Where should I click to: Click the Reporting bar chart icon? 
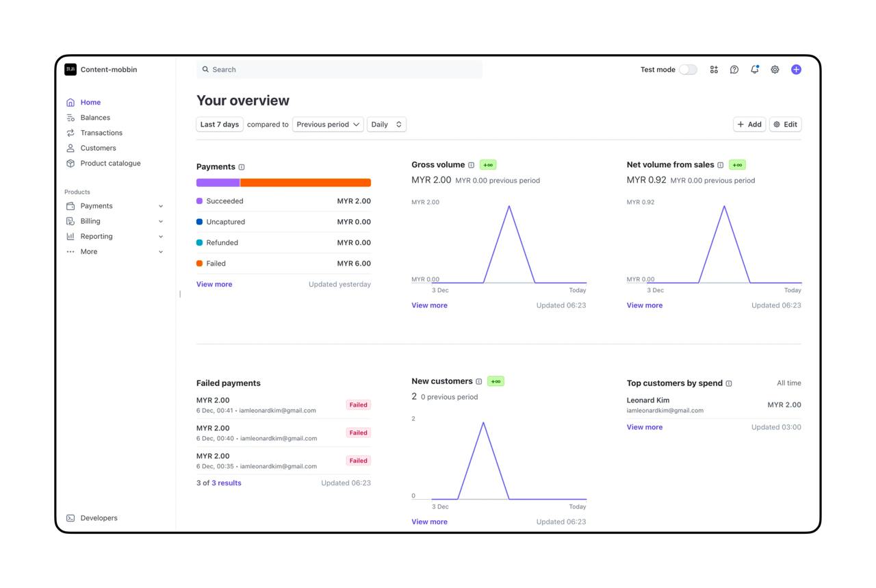[70, 236]
